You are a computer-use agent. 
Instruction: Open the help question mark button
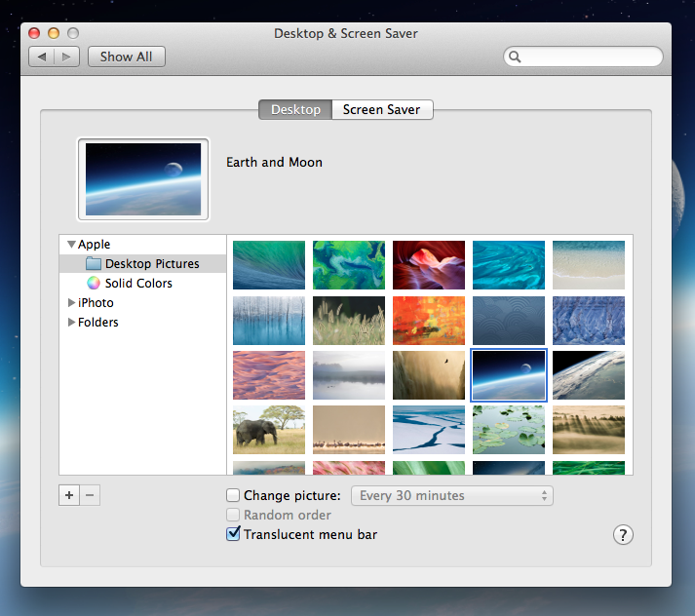[x=623, y=535]
